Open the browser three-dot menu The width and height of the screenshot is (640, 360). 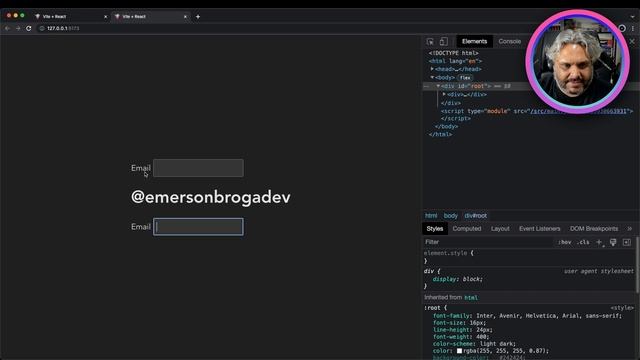(x=633, y=28)
